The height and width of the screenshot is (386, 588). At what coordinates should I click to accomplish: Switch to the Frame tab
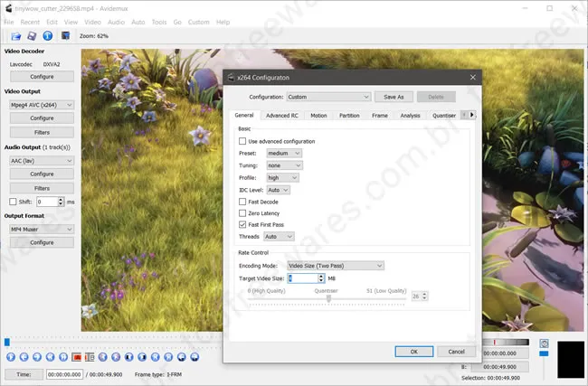click(380, 116)
